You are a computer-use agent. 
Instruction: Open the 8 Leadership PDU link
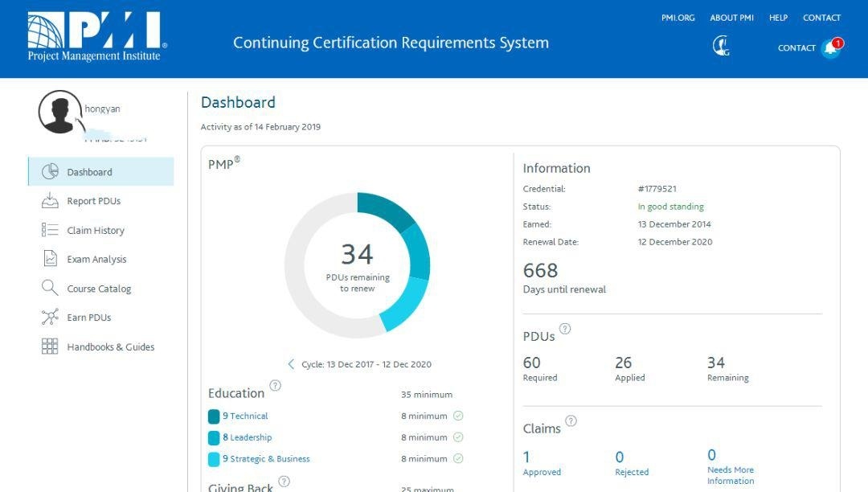pyautogui.click(x=247, y=437)
